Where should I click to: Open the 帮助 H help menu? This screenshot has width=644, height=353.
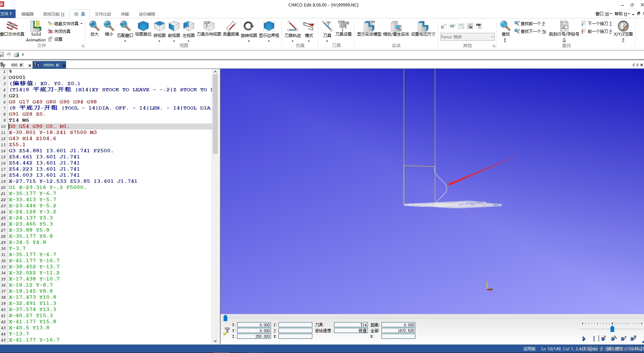tap(622, 14)
